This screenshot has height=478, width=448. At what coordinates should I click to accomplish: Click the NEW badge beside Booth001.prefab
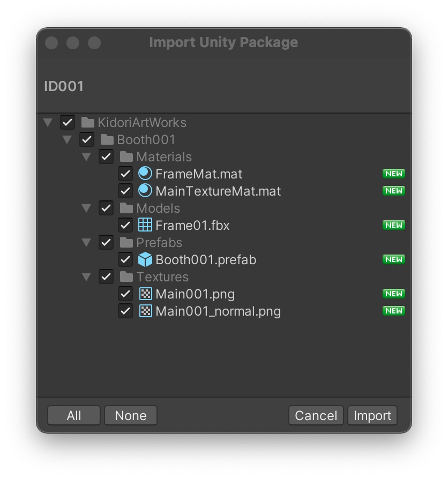pos(394,259)
